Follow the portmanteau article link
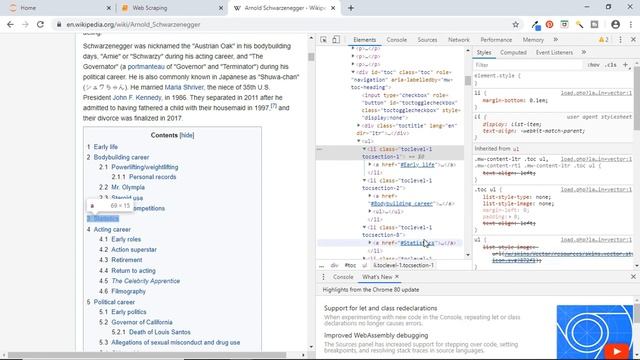The height and width of the screenshot is (360, 640). tap(146, 67)
